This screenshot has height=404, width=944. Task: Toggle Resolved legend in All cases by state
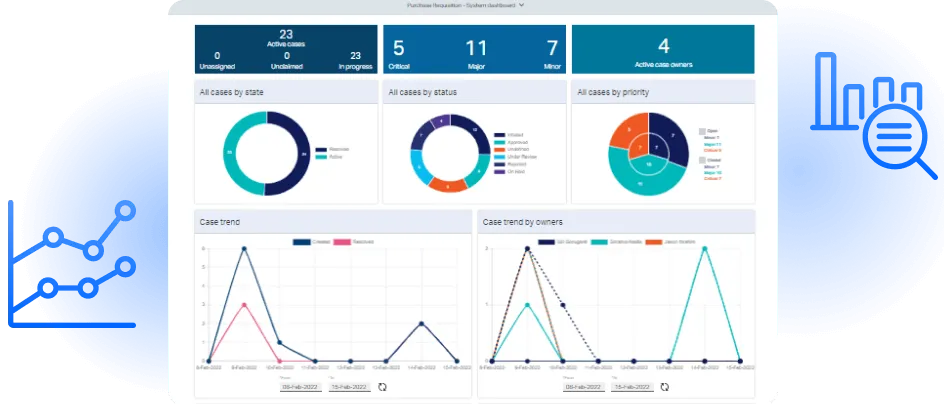pos(332,149)
